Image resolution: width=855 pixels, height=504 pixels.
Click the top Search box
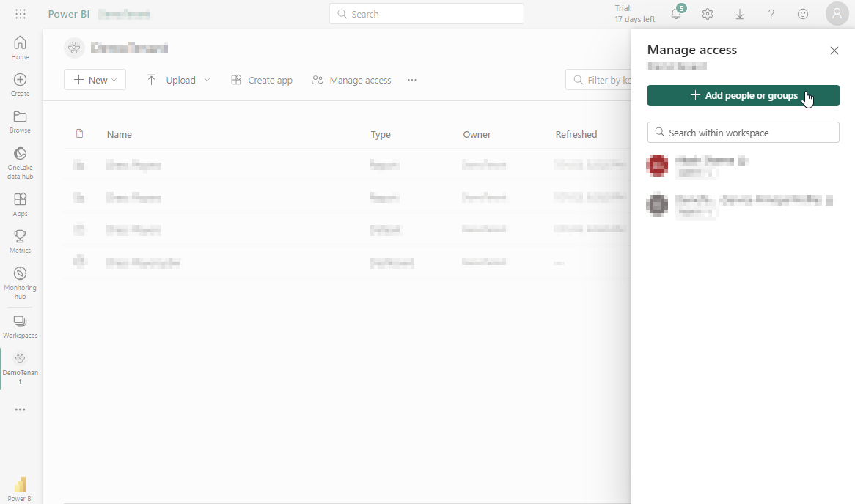(x=427, y=14)
